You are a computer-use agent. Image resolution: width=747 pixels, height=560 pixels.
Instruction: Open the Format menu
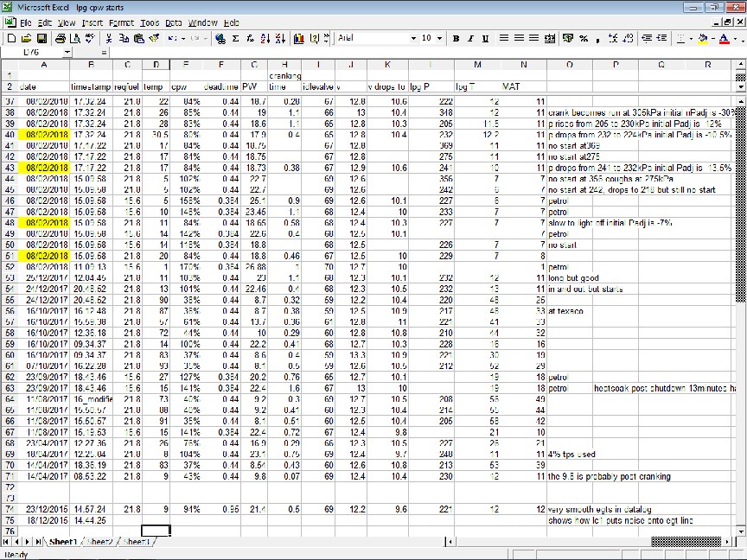click(x=122, y=22)
